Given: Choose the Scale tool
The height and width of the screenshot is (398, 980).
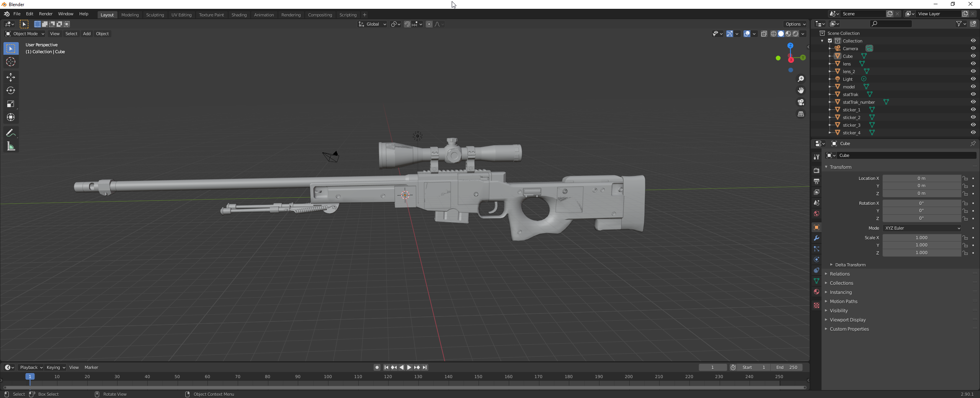Looking at the screenshot, I should click(11, 104).
